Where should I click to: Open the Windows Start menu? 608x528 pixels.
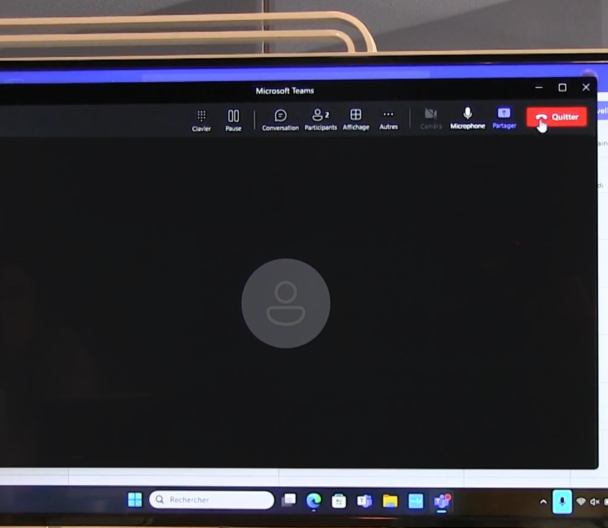135,500
